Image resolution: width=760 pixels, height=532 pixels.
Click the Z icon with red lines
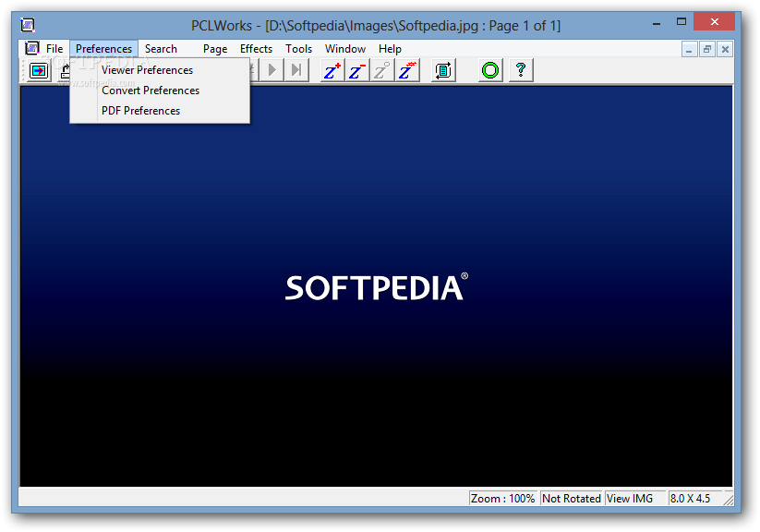coord(407,71)
